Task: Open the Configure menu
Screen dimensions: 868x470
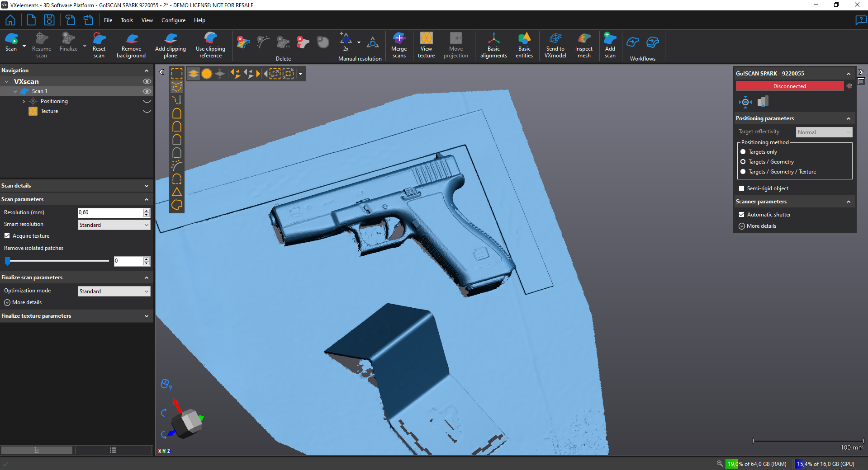Action: pos(173,20)
